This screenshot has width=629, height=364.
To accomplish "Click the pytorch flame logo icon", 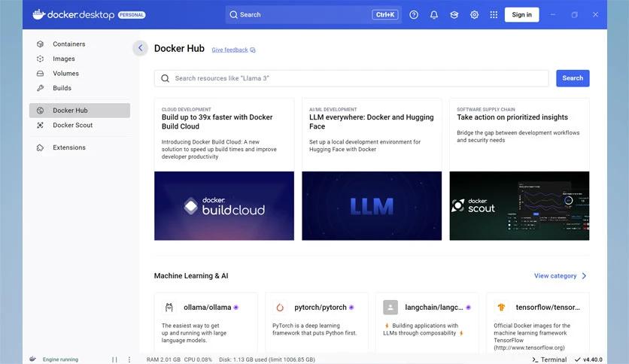I will 280,308.
